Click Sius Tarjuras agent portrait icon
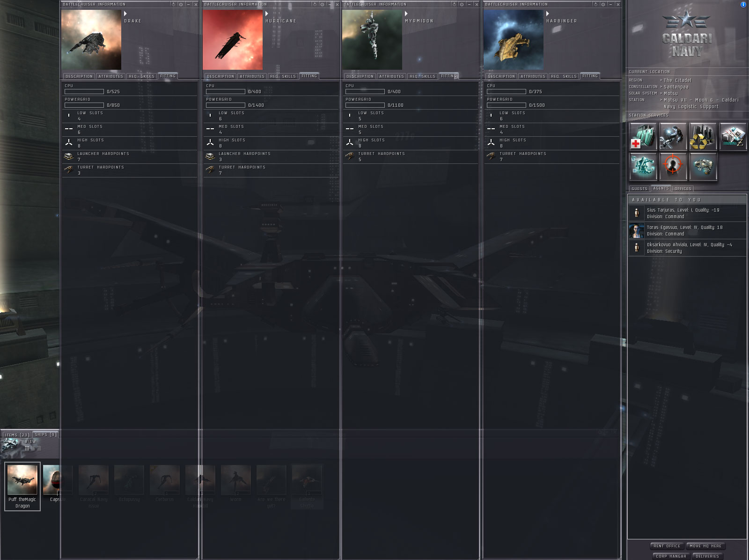The height and width of the screenshot is (560, 749). coord(636,213)
